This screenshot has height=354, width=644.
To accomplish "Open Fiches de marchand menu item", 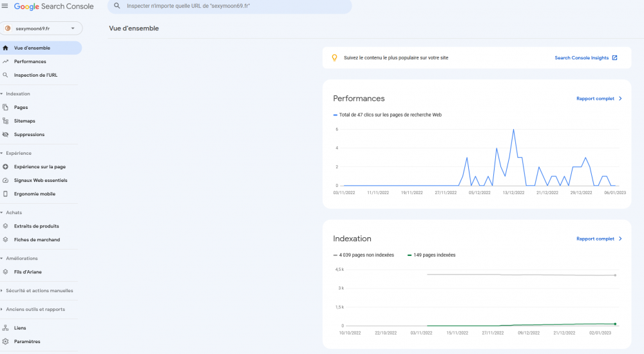I will click(x=37, y=239).
